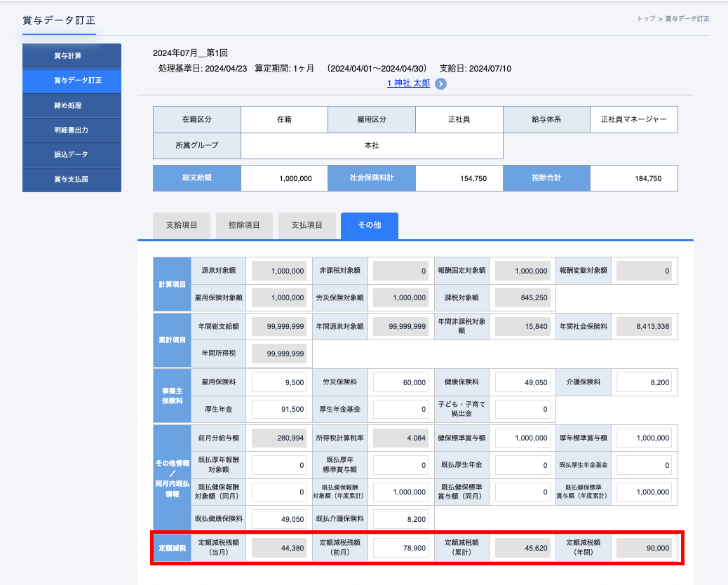Click the 介護保険料 input showing 8,200
The width and height of the screenshot is (728, 585).
tap(644, 382)
